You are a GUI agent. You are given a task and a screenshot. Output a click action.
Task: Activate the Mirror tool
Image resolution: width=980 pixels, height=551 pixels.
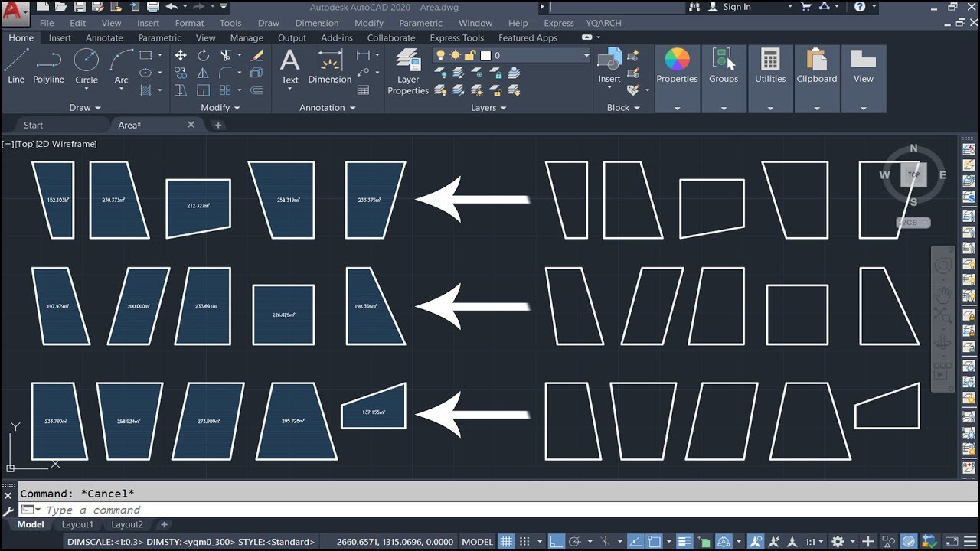coord(203,73)
